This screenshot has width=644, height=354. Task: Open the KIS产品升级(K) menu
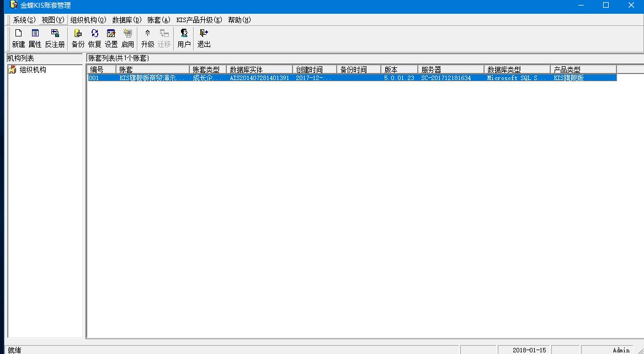point(199,20)
